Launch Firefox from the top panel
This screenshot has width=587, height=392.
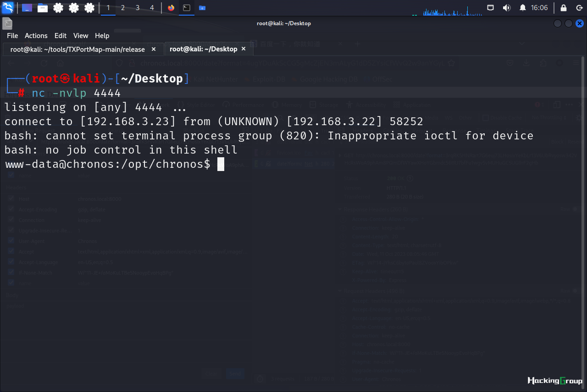point(171,8)
